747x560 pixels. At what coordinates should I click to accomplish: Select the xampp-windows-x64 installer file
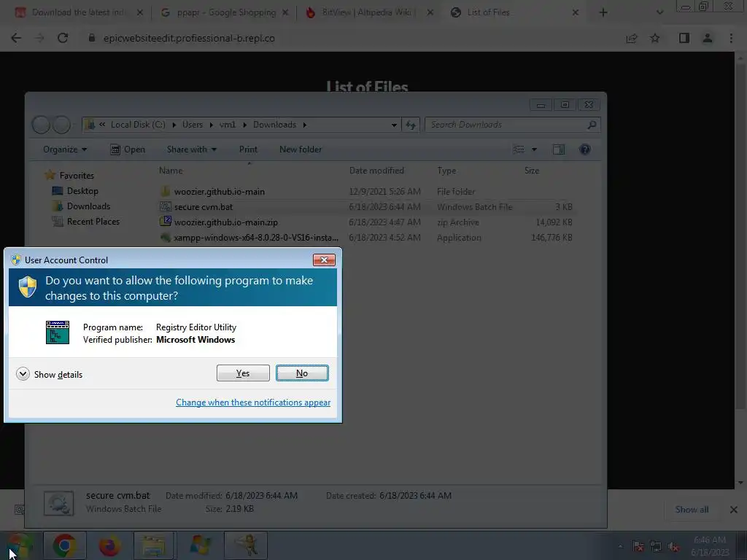point(256,237)
